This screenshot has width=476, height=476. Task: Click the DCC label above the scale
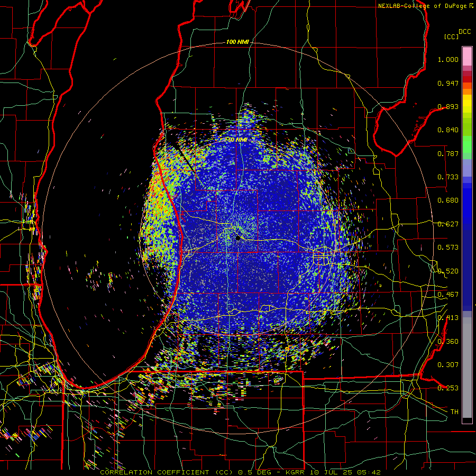[x=465, y=32]
